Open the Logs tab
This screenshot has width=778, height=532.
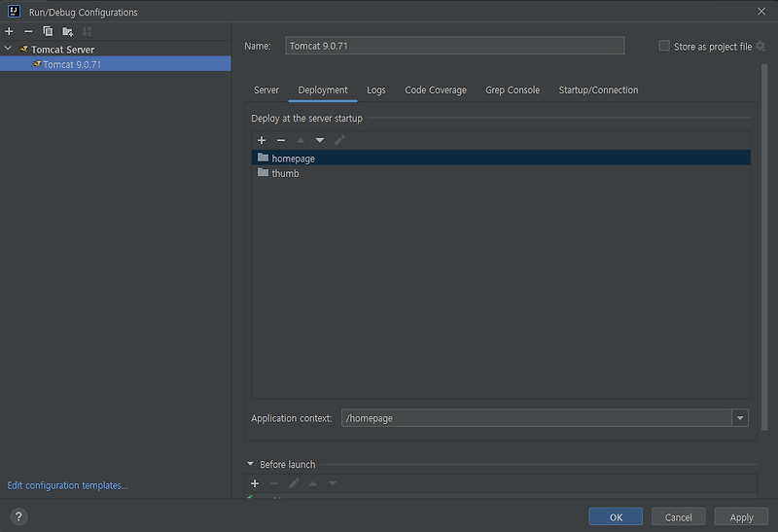[376, 89]
